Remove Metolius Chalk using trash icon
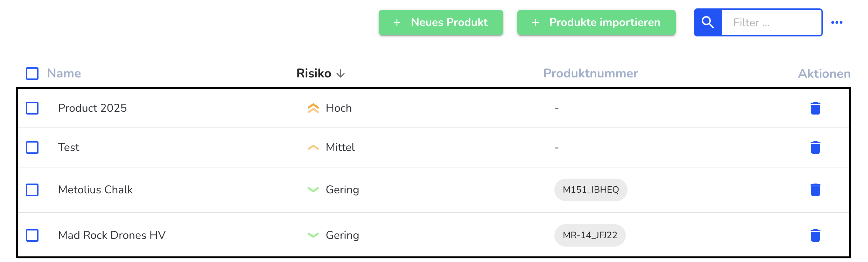Screen dimensions: 868x262 coord(815,190)
